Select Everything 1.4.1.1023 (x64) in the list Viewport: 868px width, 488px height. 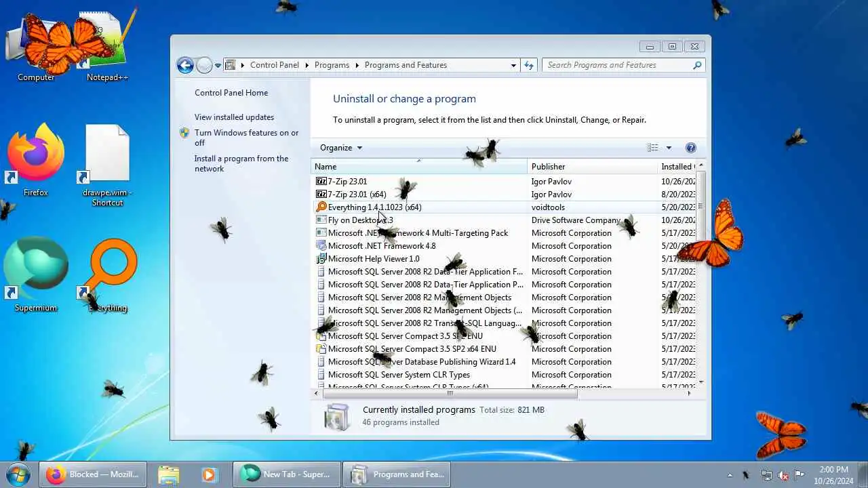click(x=504, y=207)
